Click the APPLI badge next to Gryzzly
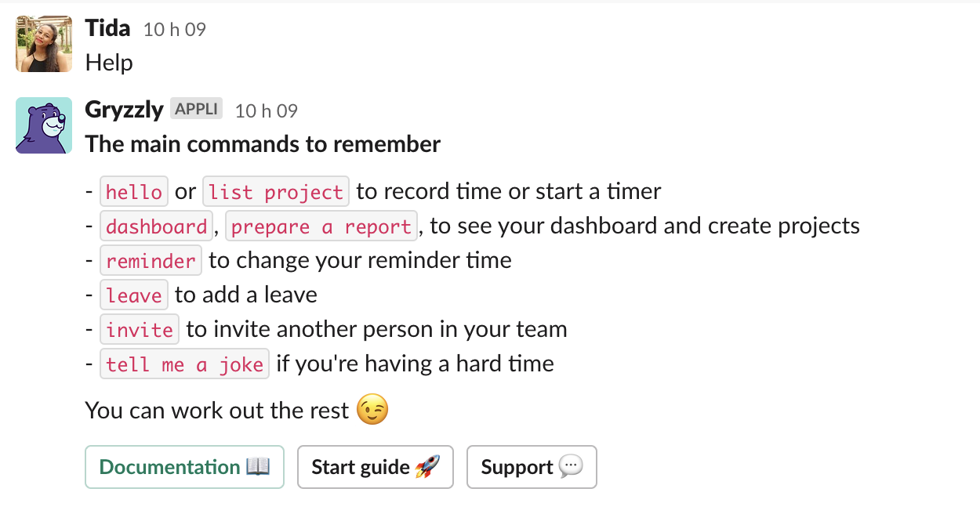 tap(196, 109)
